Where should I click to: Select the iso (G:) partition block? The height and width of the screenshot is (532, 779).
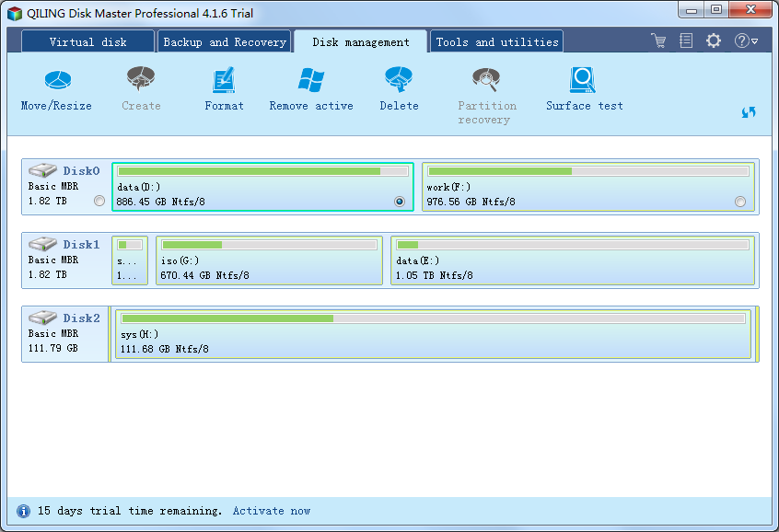(269, 260)
